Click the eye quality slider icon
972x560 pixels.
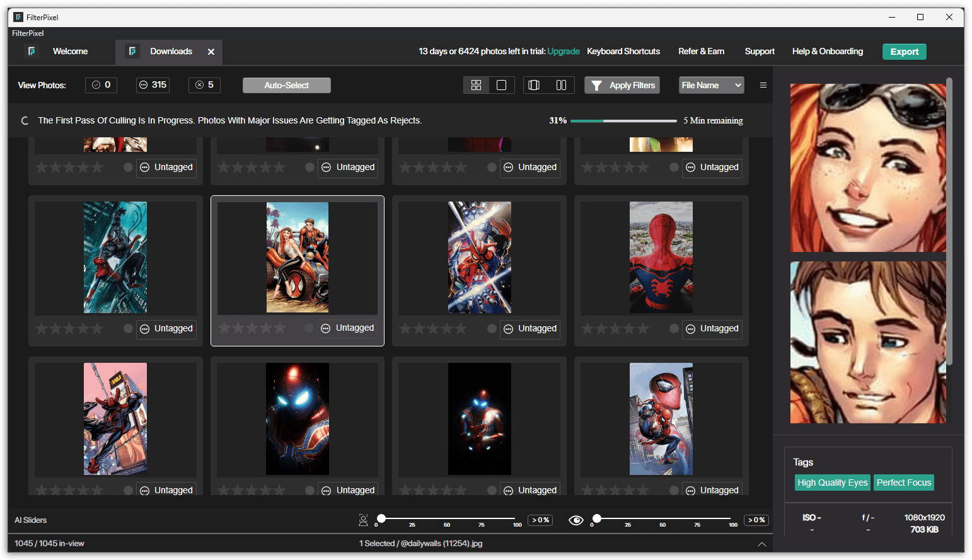click(576, 520)
